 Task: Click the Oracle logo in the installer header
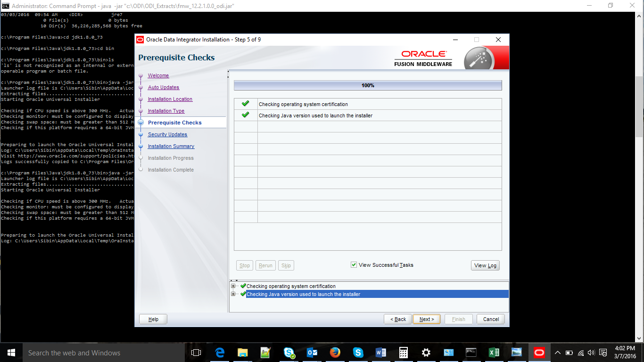pyautogui.click(x=423, y=55)
